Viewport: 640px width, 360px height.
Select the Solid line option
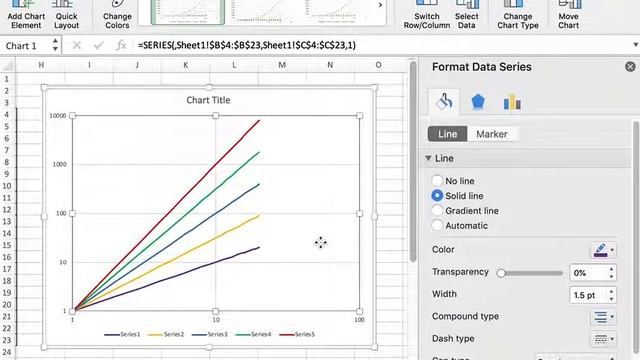coord(437,196)
